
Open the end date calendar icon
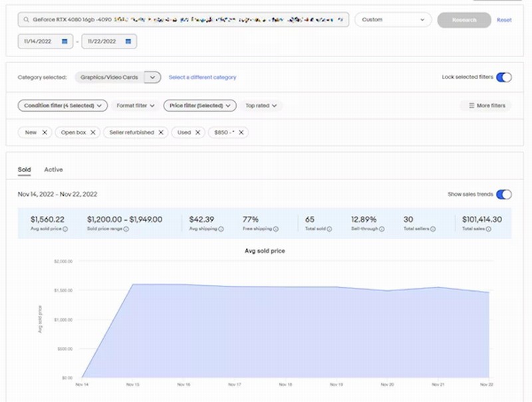click(x=128, y=41)
